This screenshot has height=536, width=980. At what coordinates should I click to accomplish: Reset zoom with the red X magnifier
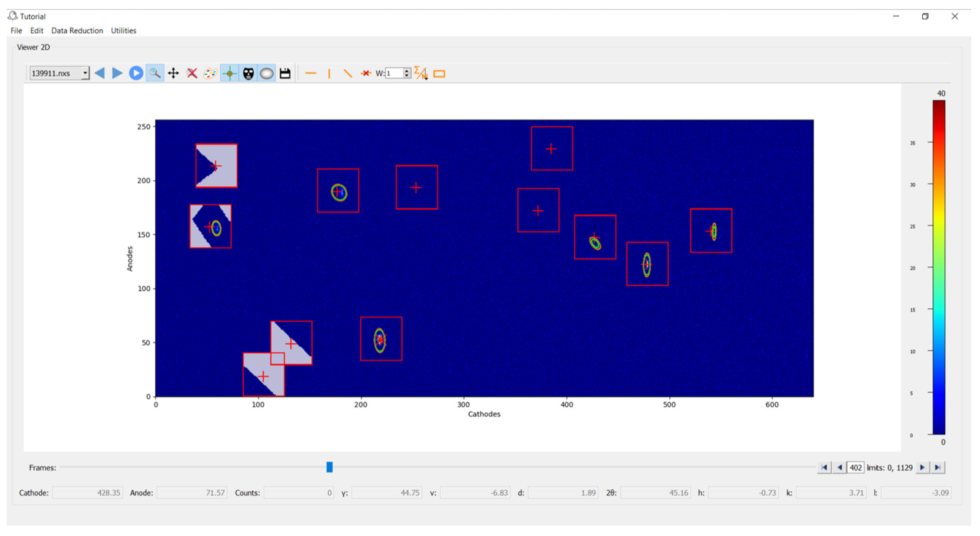[x=192, y=73]
